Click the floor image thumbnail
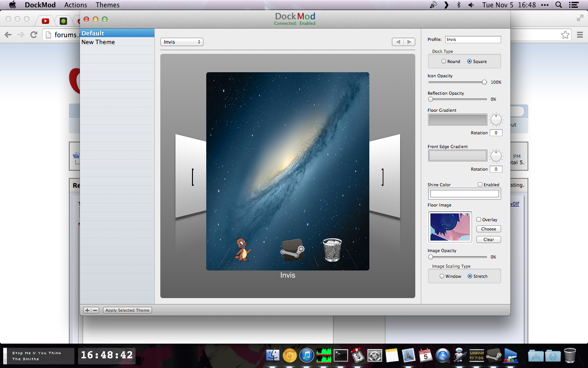Image resolution: width=588 pixels, height=368 pixels. [450, 227]
